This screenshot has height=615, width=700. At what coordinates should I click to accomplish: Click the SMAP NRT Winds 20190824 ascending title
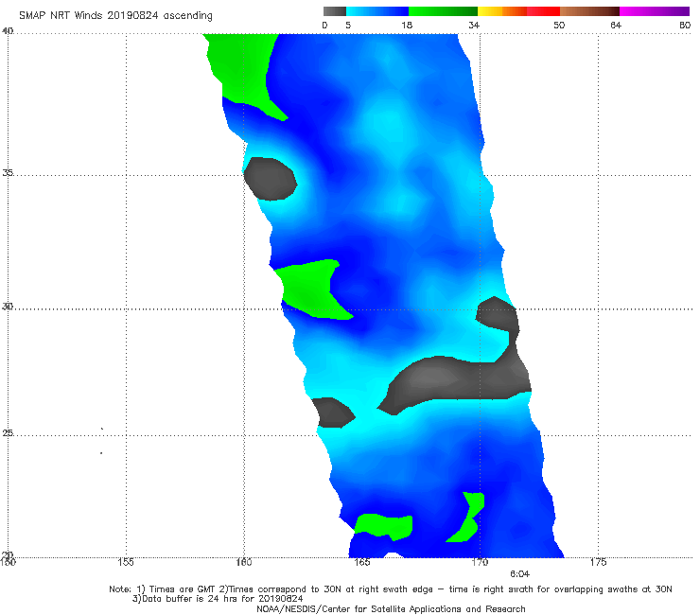(115, 16)
